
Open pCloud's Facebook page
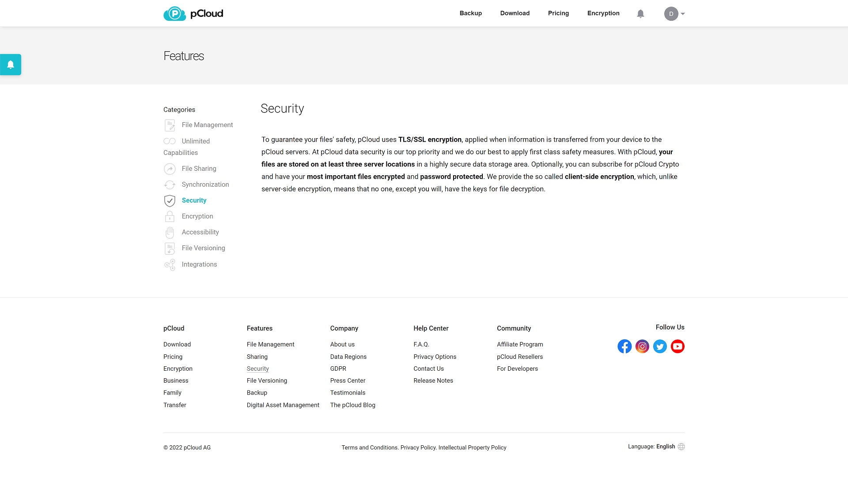click(625, 346)
